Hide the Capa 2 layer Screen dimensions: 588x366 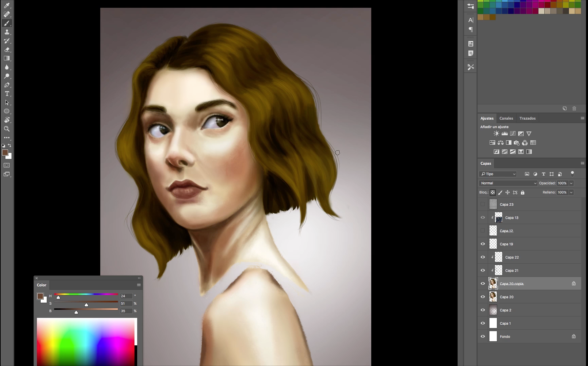(483, 310)
